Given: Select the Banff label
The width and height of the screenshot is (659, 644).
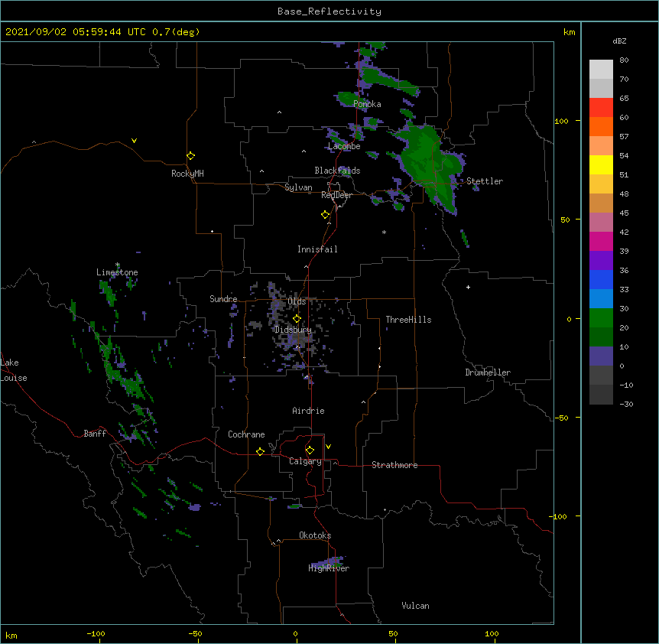Looking at the screenshot, I should coord(95,434).
